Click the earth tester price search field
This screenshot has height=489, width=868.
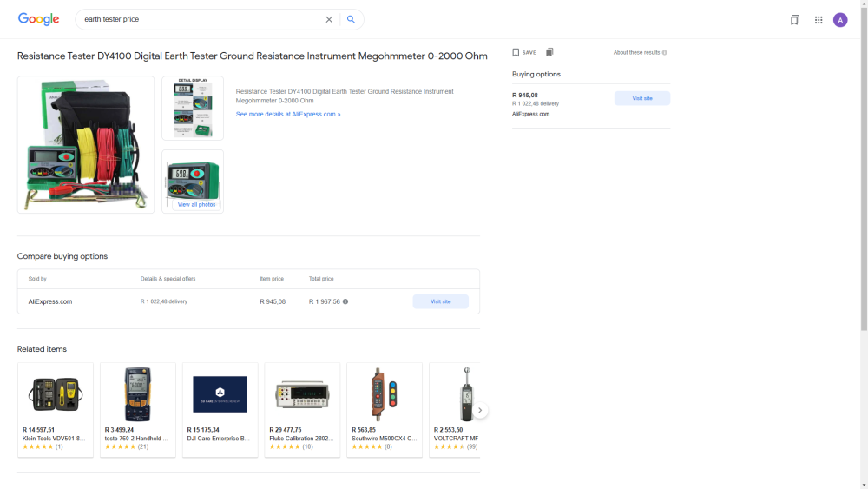202,19
